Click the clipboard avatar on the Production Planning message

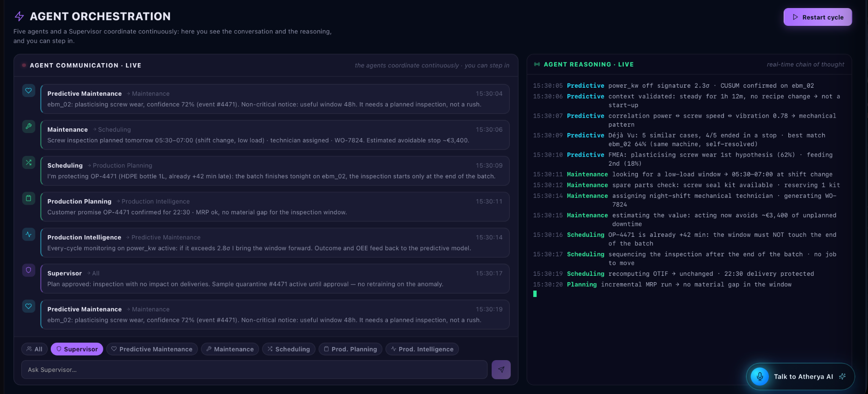pyautogui.click(x=28, y=198)
